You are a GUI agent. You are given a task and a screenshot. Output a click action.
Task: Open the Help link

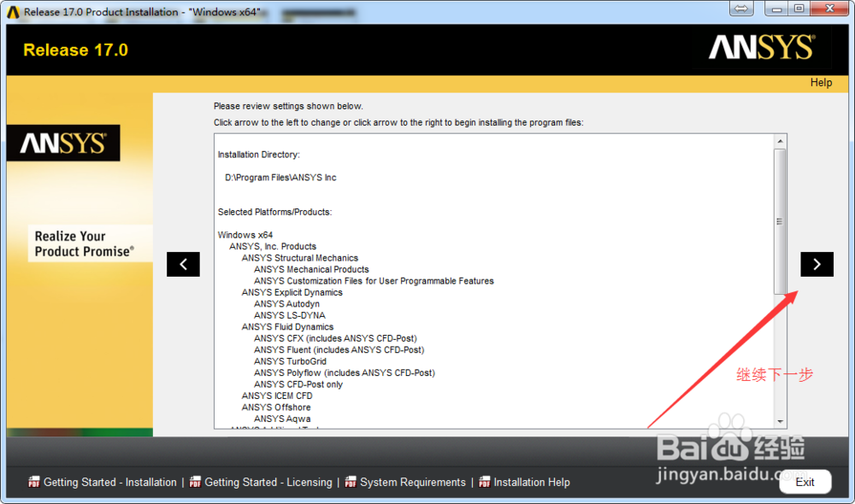tap(821, 82)
